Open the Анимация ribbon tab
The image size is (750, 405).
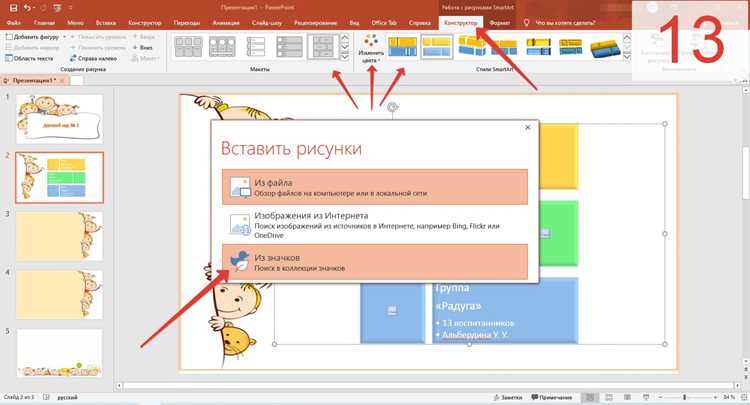pos(226,22)
